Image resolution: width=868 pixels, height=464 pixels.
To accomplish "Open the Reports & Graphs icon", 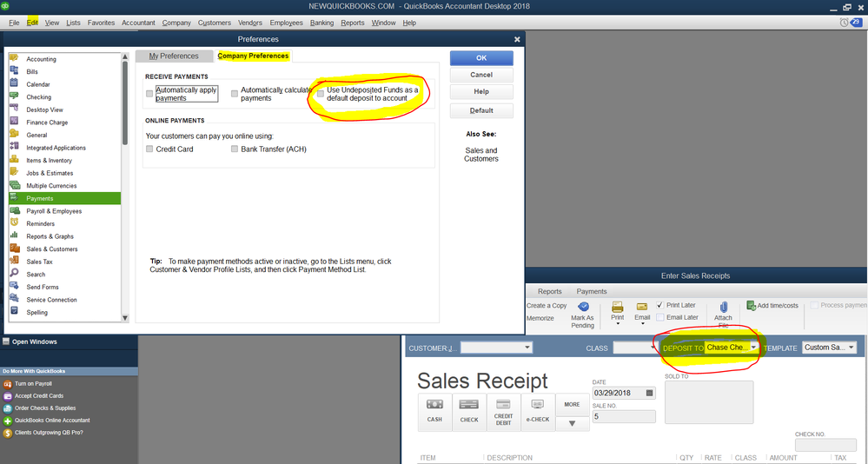I will click(x=15, y=235).
